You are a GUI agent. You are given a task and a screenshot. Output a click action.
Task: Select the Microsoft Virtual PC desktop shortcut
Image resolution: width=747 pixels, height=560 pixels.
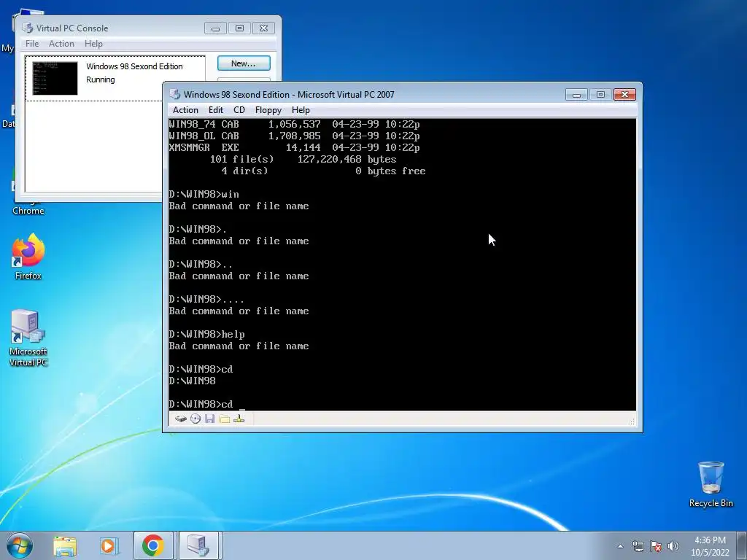click(x=28, y=338)
